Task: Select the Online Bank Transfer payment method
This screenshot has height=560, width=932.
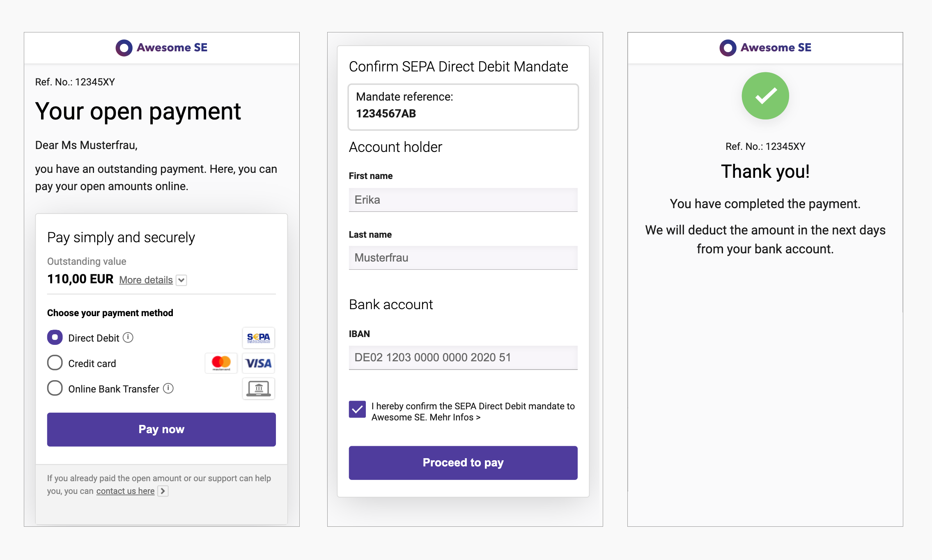Action: pyautogui.click(x=54, y=388)
